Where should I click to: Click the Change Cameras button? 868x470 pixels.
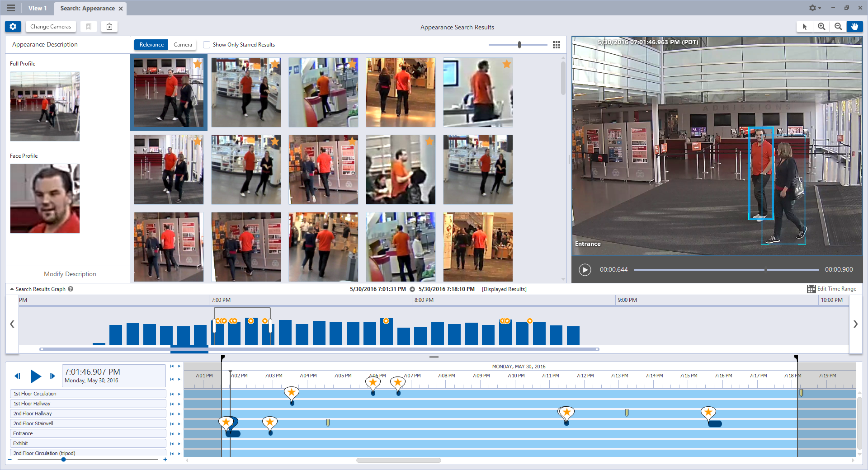[51, 27]
